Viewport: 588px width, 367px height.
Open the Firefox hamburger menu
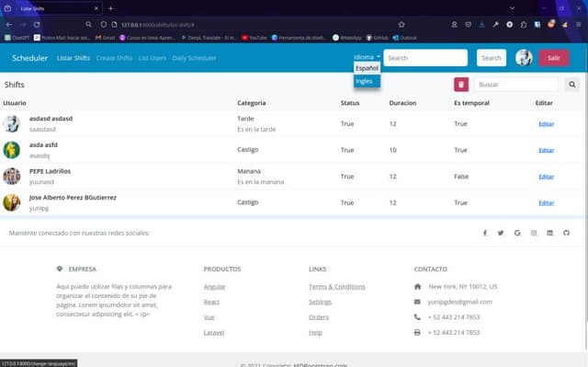pos(579,25)
